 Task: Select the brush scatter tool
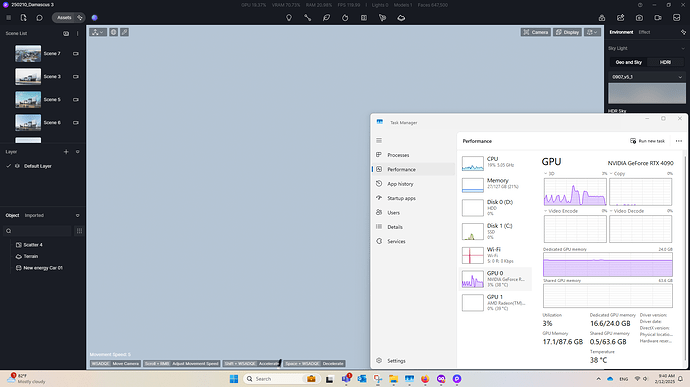click(382, 18)
